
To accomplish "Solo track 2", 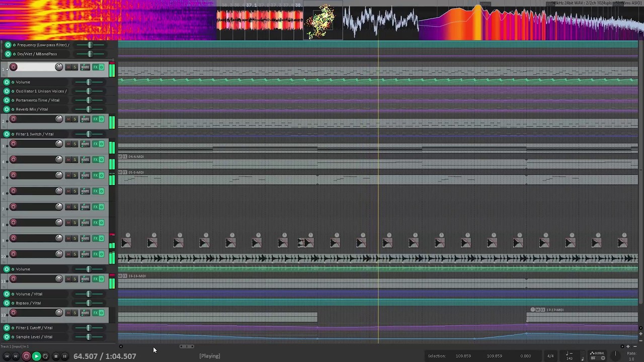I will pos(75,119).
